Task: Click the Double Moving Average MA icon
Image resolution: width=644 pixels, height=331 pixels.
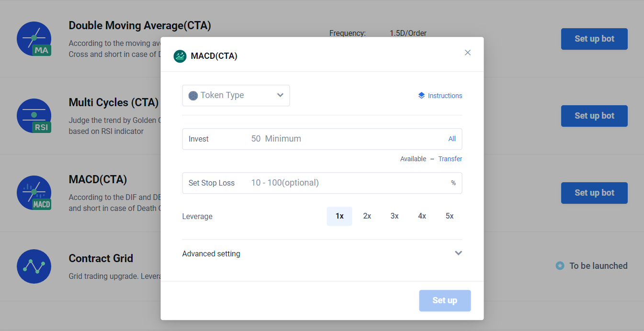Action: (34, 39)
